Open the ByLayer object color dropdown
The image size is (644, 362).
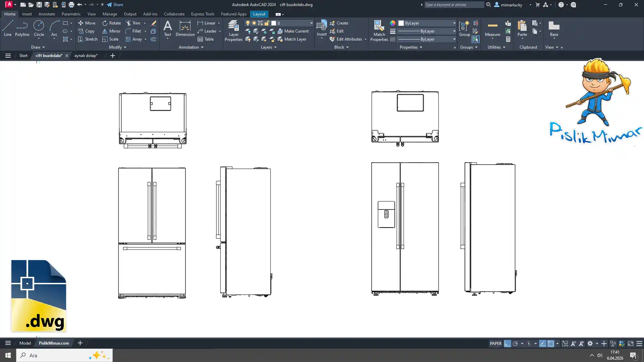pos(454,23)
